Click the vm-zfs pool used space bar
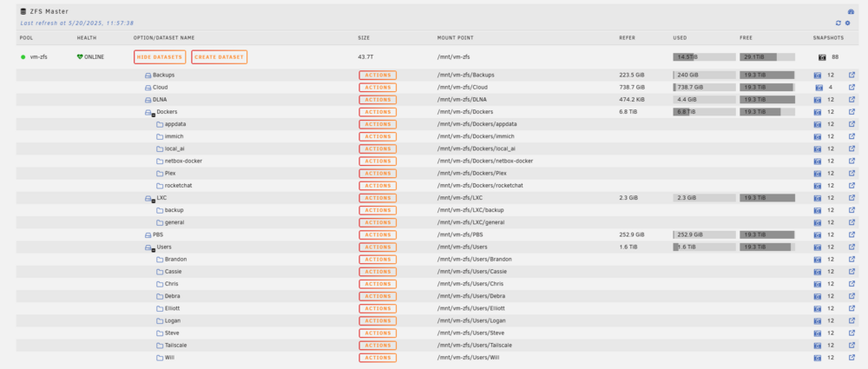This screenshot has width=868, height=369. click(x=704, y=57)
